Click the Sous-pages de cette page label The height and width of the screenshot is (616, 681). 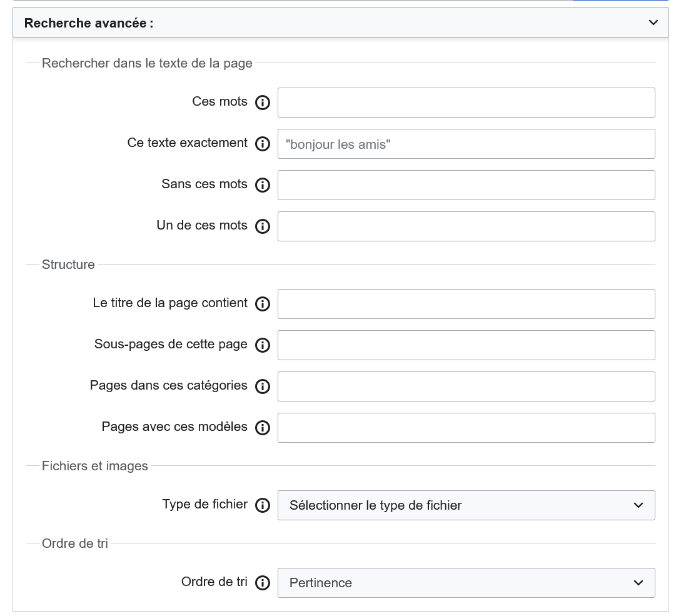[171, 344]
